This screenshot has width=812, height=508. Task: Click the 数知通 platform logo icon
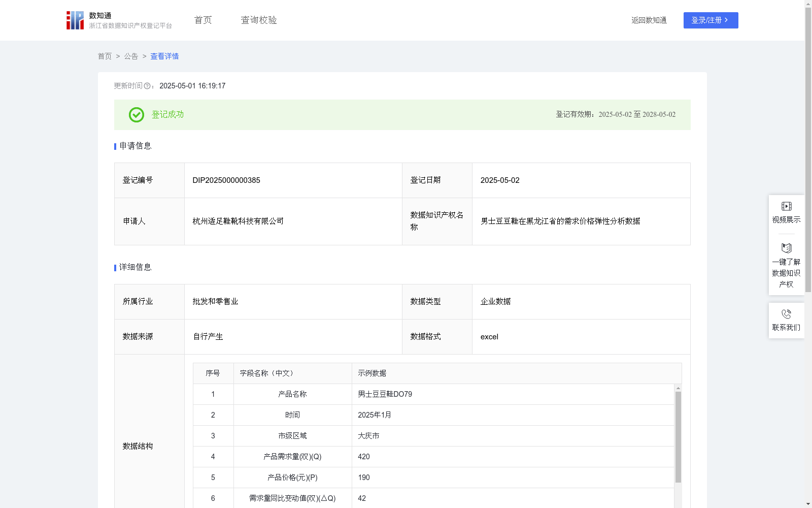75,20
